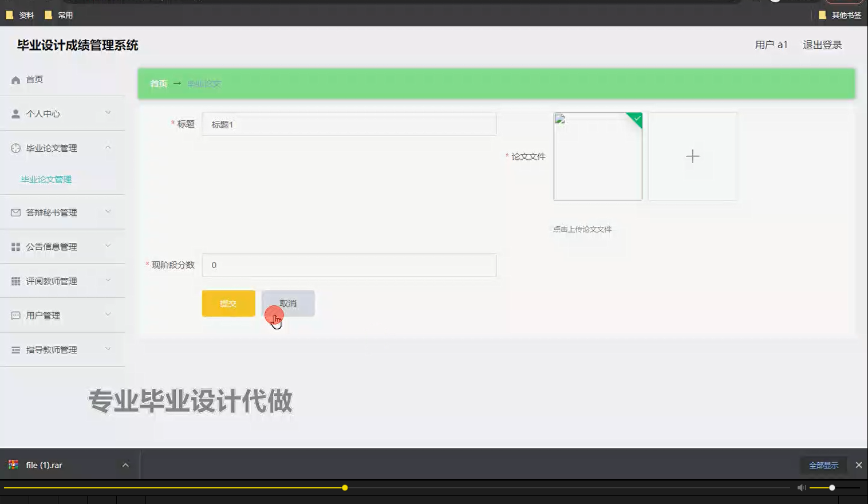
Task: Expand options for the downloaded file (1).rar
Action: pos(125,464)
